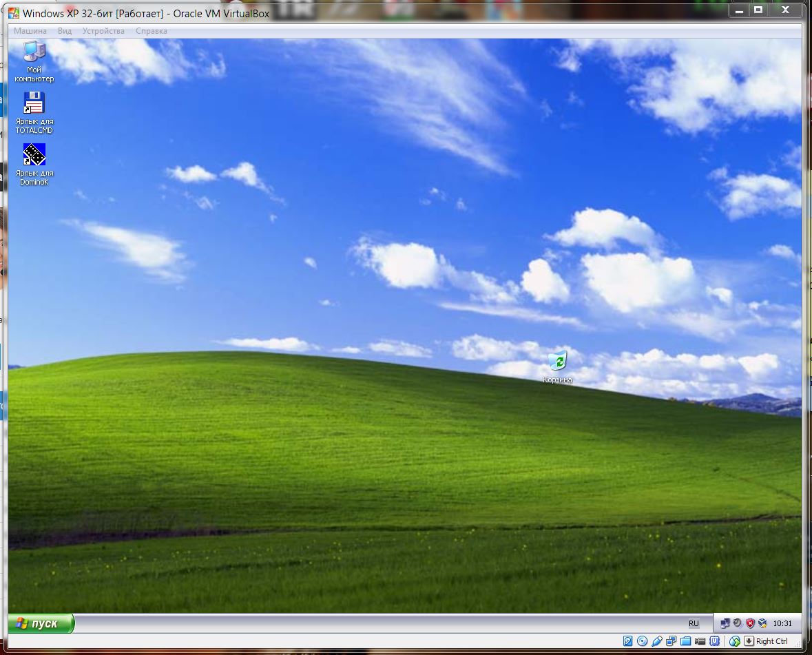
Task: Click the network connections tray icon
Action: click(x=725, y=623)
